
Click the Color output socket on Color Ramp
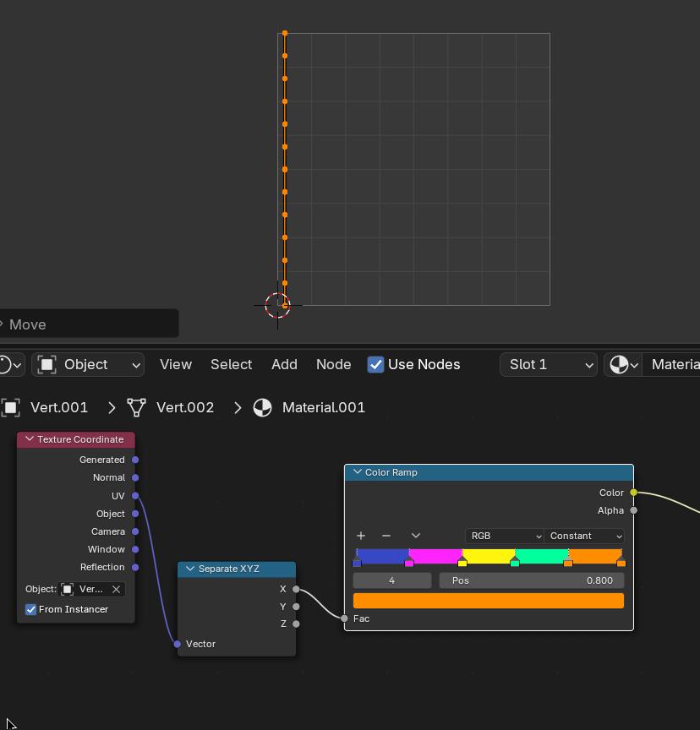[x=634, y=492]
